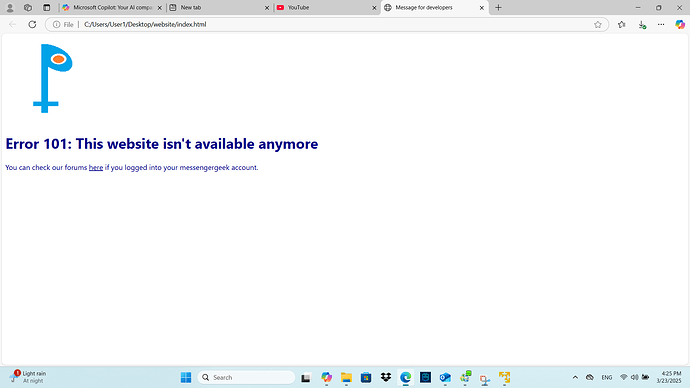Switch to the YouTube tab
Screen dimensions: 690x388
326,7
